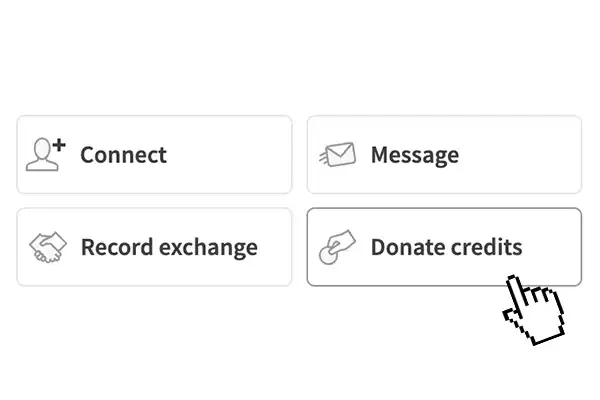Click the "Message" text label
600x400 pixels.
click(x=414, y=155)
